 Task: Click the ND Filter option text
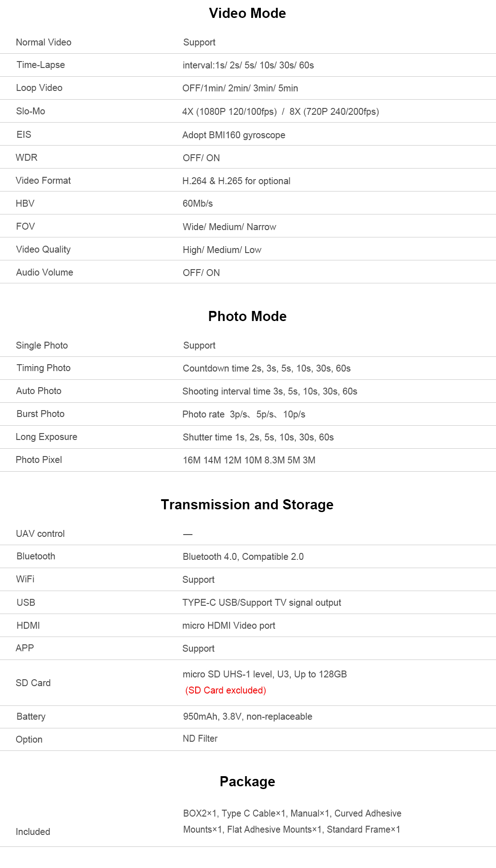[x=200, y=738]
